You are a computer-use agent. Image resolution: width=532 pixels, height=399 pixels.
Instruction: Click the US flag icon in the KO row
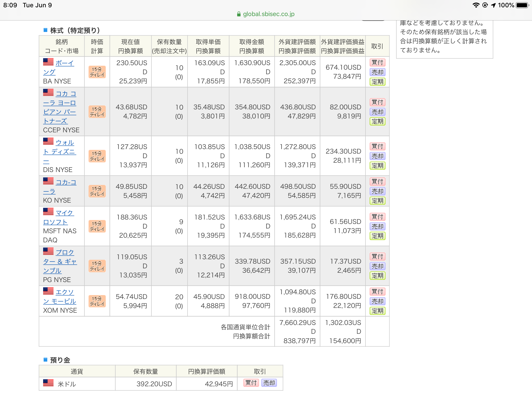48,181
